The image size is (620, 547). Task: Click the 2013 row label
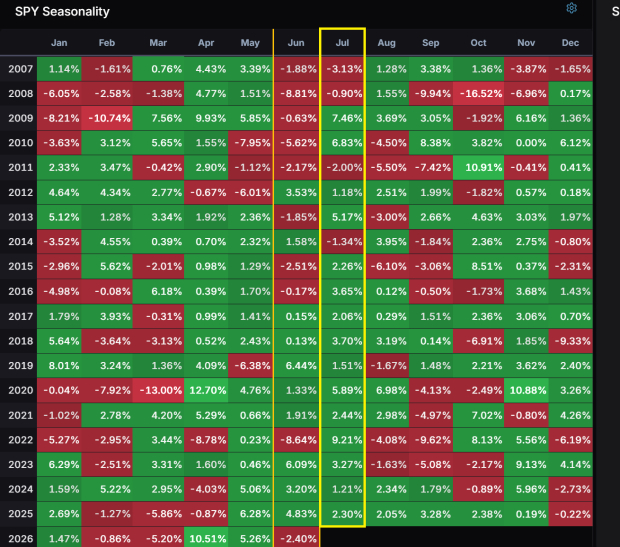click(21, 217)
